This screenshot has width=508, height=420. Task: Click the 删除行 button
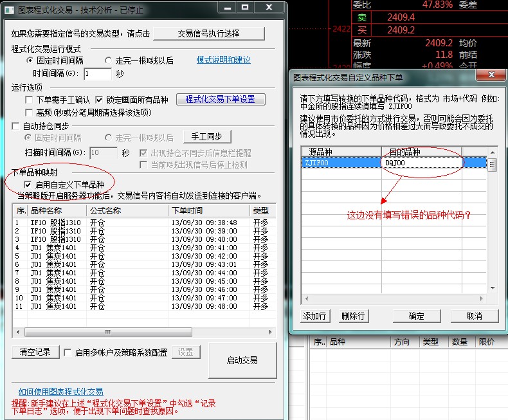tap(353, 316)
